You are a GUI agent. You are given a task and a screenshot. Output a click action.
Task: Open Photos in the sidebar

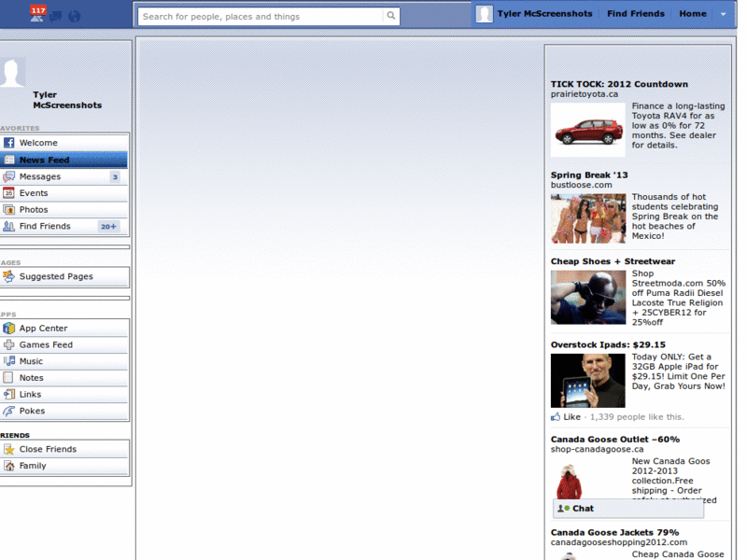click(x=64, y=209)
